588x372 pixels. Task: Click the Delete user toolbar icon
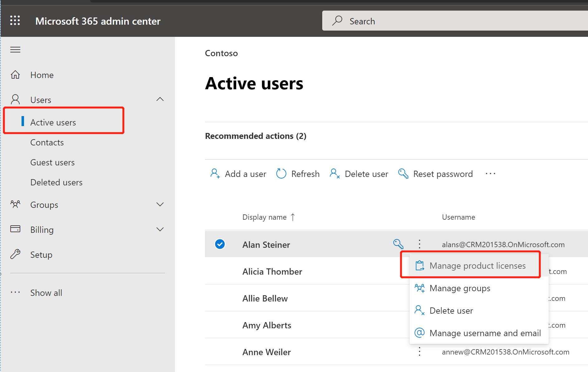335,174
